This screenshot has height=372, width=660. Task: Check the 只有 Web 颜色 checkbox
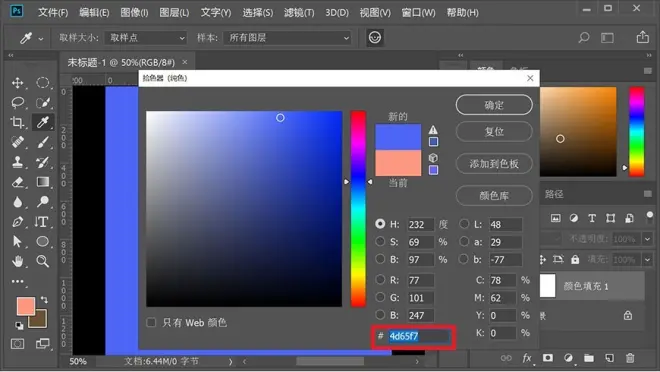click(151, 322)
